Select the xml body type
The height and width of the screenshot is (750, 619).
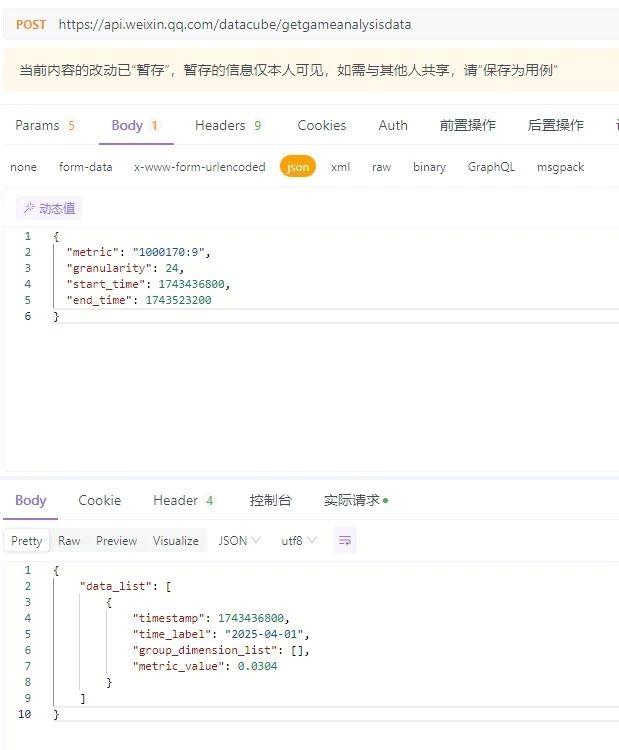341,167
